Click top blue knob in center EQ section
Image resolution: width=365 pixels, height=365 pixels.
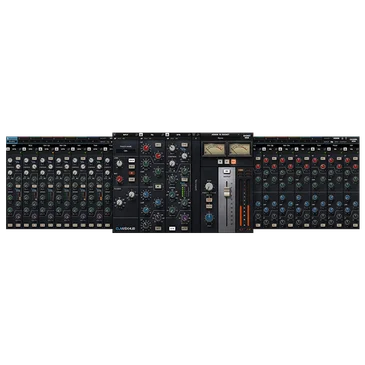[146, 194]
